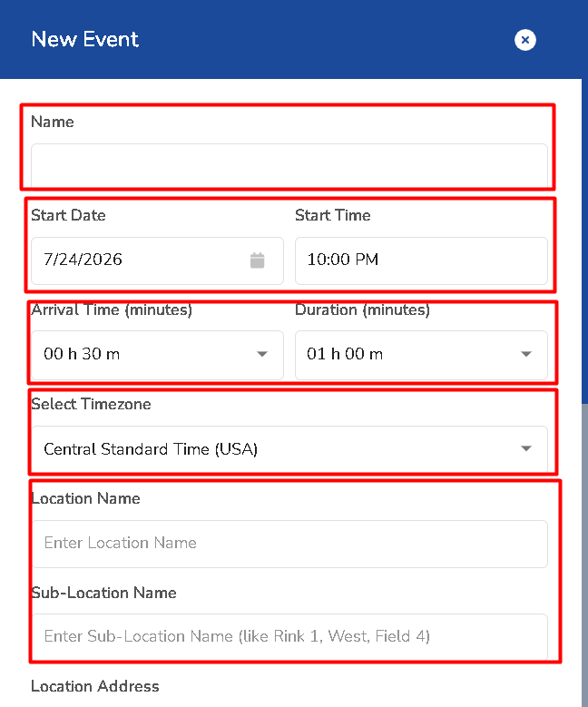Open the Duration dropdown
Screen dimensions: 588x707
point(421,354)
